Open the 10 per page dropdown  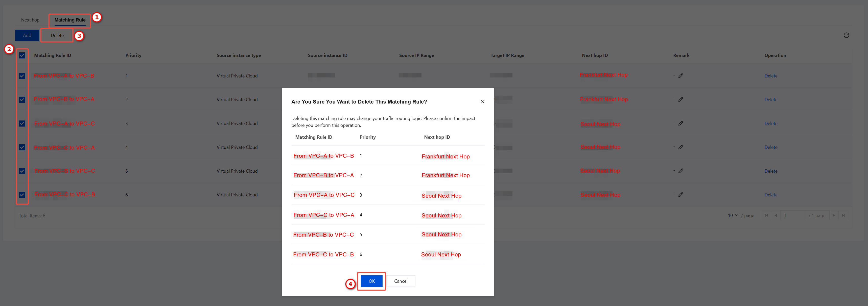tap(733, 215)
